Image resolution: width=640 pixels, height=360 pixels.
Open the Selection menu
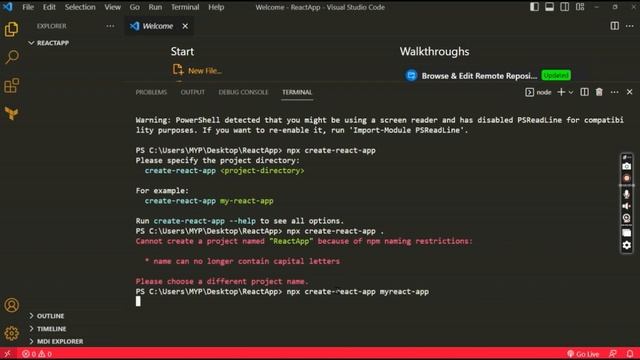[x=80, y=7]
